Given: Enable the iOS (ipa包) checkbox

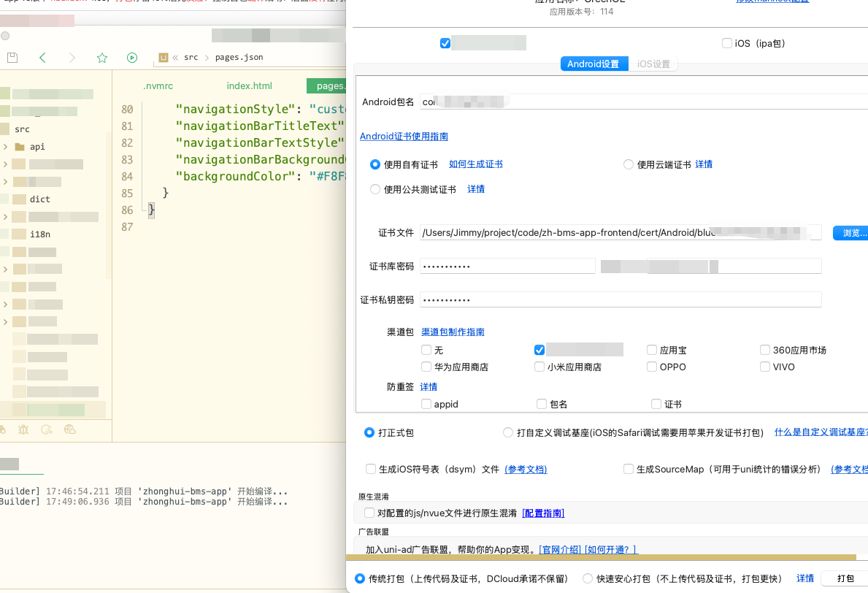Looking at the screenshot, I should [727, 44].
